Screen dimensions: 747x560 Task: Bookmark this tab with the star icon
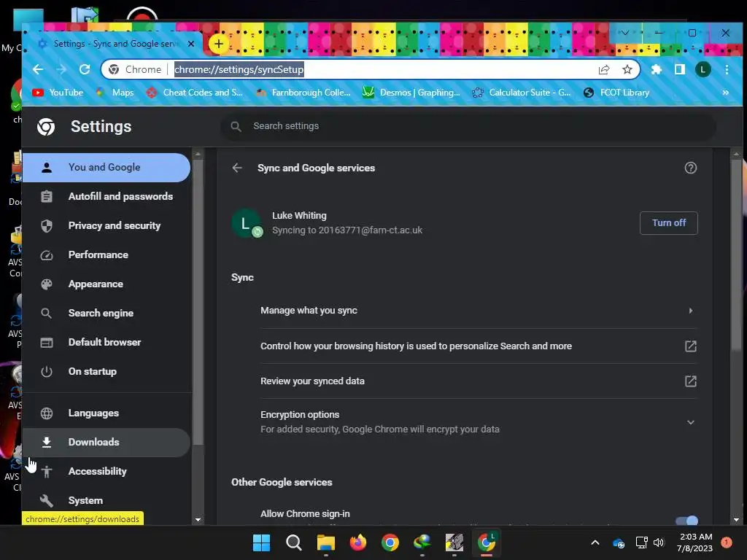627,69
